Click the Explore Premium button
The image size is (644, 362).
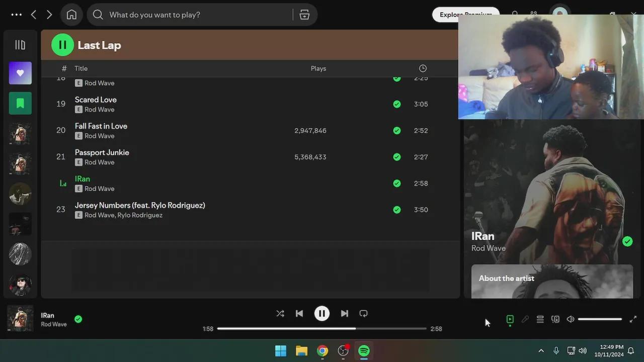(465, 15)
